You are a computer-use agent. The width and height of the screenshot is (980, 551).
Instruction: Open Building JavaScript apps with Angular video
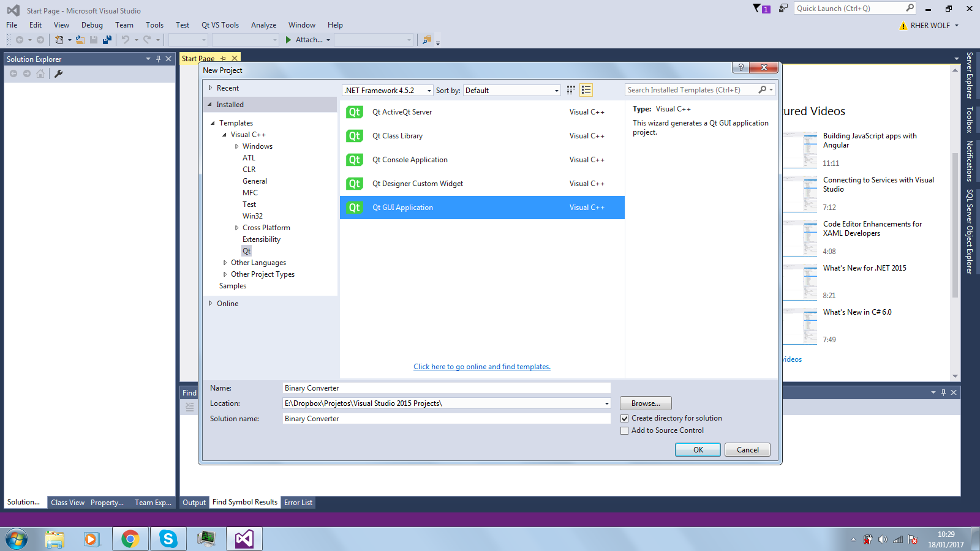pyautogui.click(x=870, y=140)
